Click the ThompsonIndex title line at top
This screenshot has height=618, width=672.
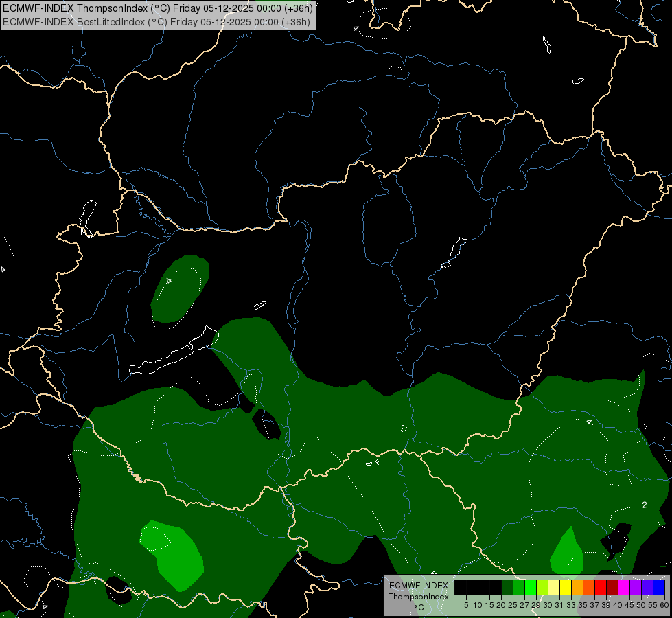[x=158, y=8]
